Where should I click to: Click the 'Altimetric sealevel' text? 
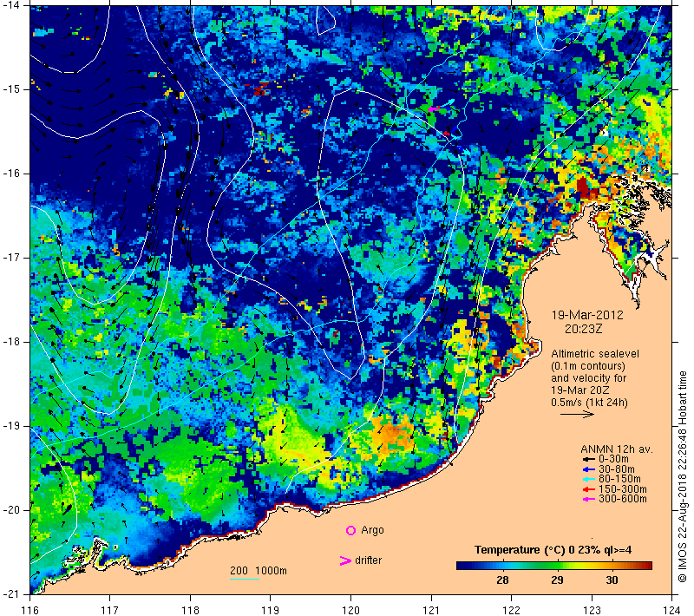(x=595, y=354)
